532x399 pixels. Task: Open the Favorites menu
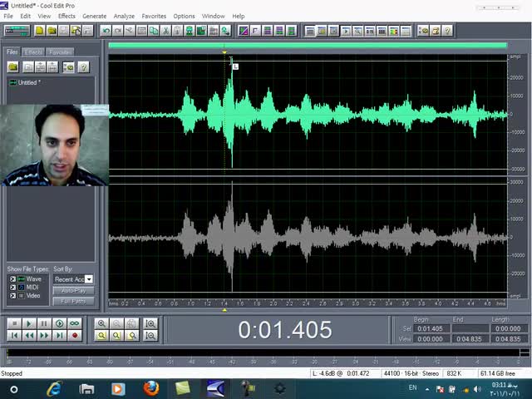(x=154, y=16)
